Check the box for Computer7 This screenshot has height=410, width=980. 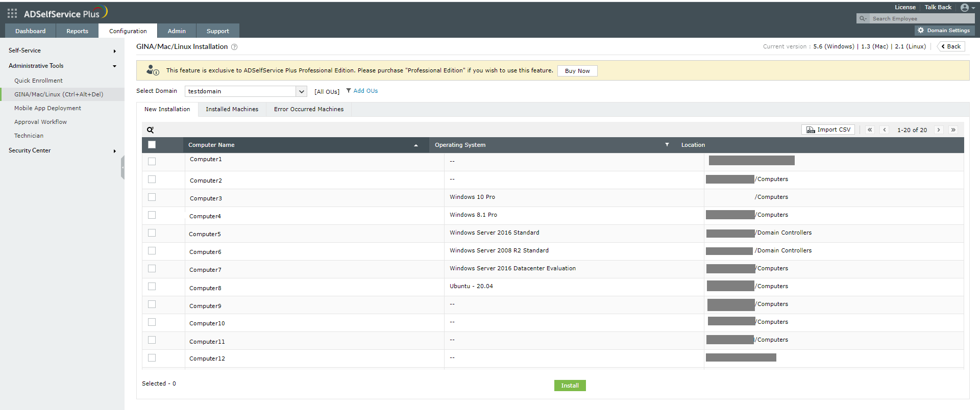click(152, 268)
